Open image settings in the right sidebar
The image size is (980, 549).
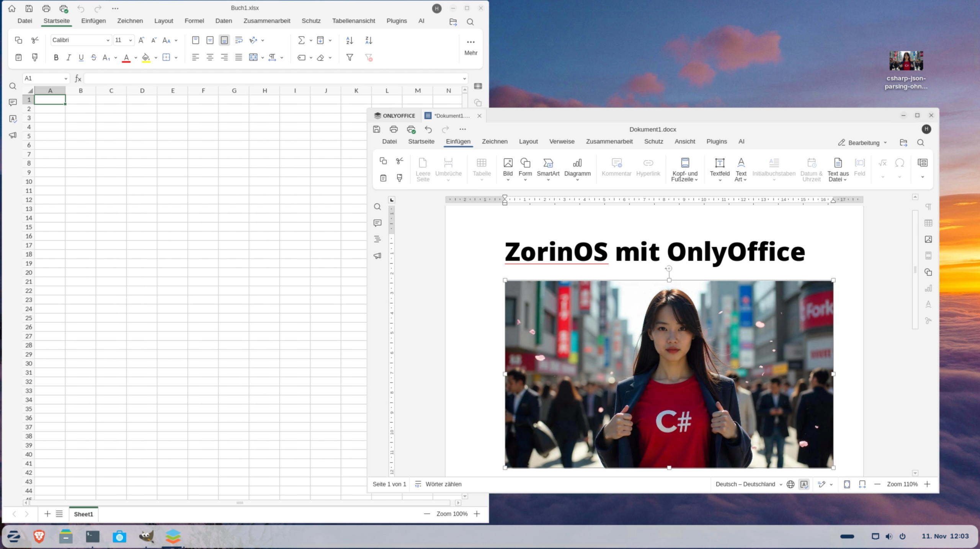pos(928,239)
